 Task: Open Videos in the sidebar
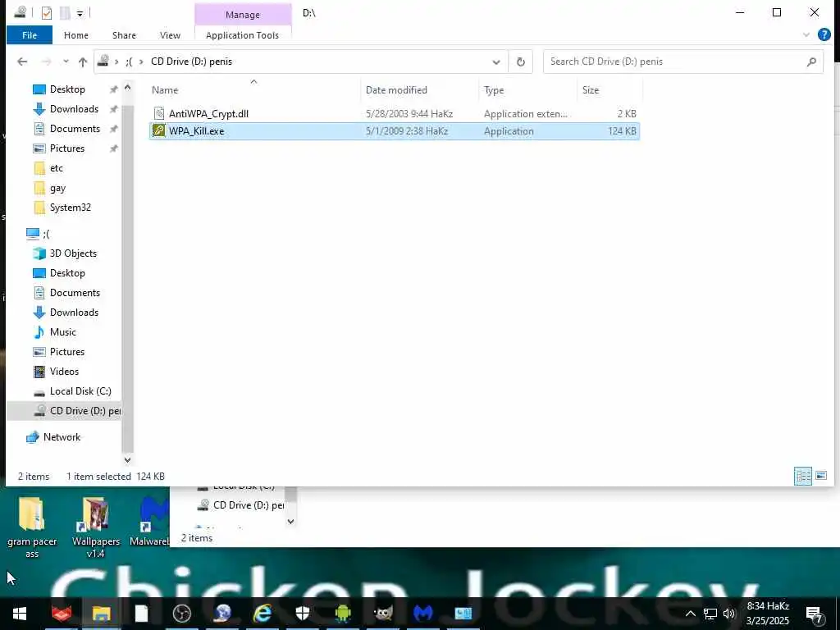(64, 372)
